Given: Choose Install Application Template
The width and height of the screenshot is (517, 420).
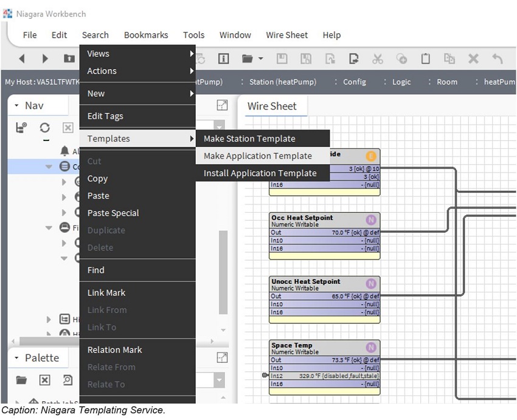Looking at the screenshot, I should [x=263, y=173].
